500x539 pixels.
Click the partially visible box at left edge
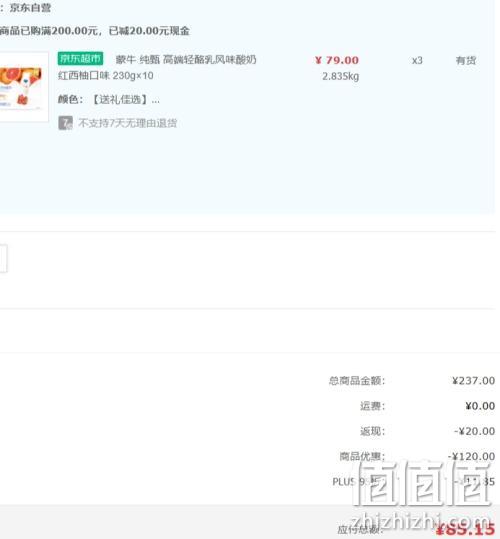3,258
